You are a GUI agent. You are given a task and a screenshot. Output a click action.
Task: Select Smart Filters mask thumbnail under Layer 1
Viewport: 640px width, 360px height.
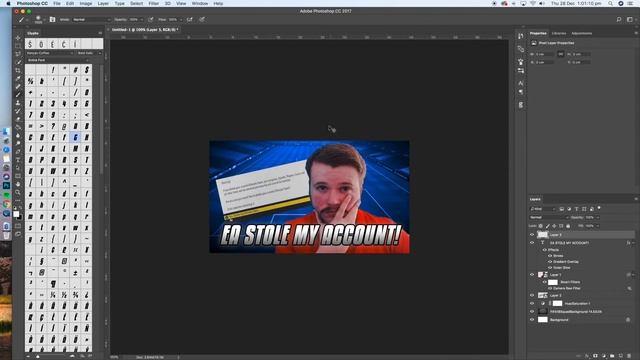click(x=553, y=282)
